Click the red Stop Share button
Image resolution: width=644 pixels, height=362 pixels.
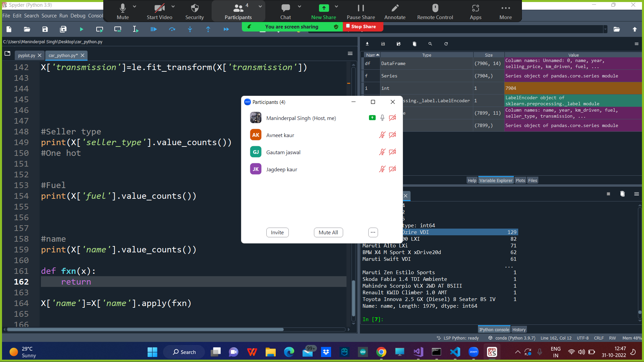coord(363,26)
